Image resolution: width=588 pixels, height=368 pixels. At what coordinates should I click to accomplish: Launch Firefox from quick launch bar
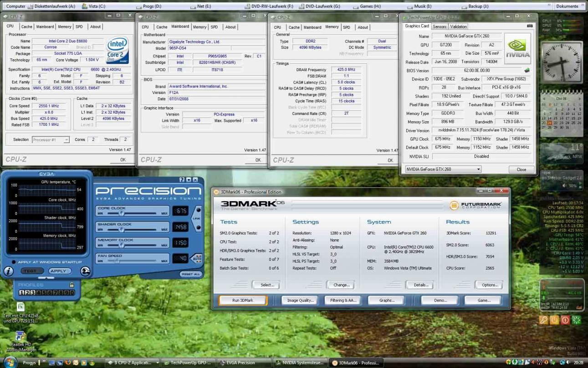(x=68, y=363)
